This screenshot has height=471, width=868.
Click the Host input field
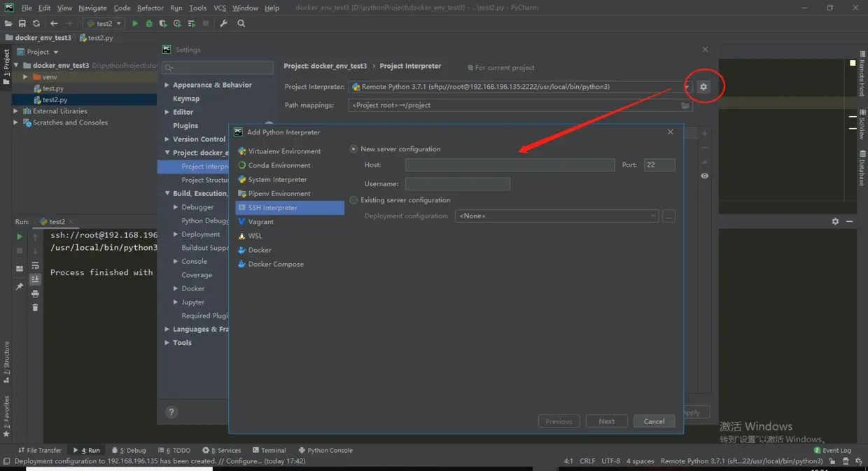tap(510, 165)
